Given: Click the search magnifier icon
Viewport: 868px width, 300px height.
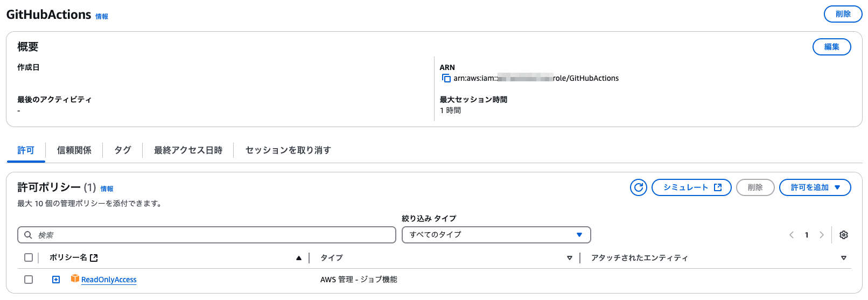Looking at the screenshot, I should pos(28,235).
